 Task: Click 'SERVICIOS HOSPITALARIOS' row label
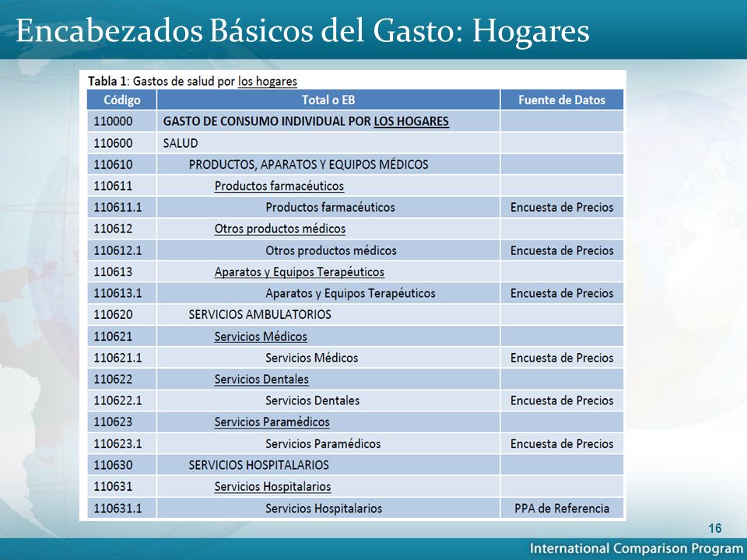(258, 465)
